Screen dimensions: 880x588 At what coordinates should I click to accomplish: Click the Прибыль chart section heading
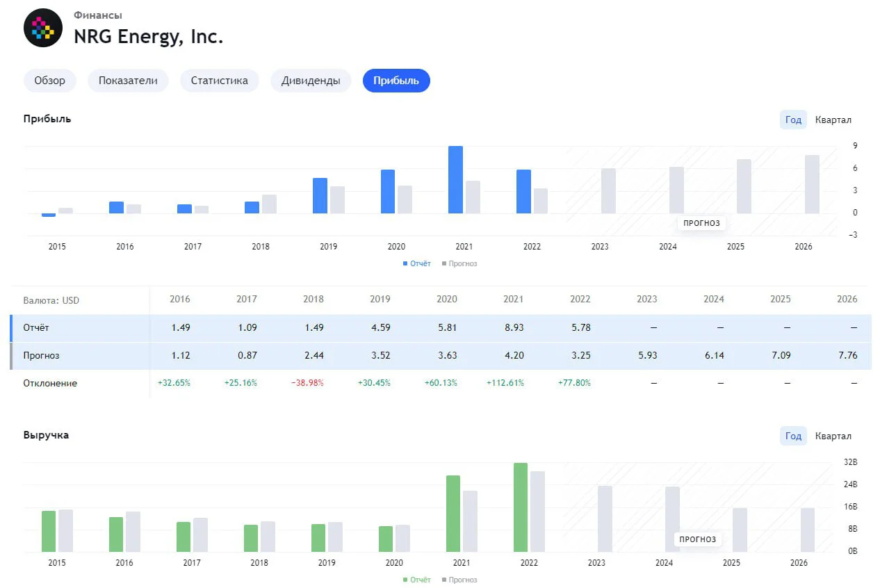pyautogui.click(x=47, y=118)
